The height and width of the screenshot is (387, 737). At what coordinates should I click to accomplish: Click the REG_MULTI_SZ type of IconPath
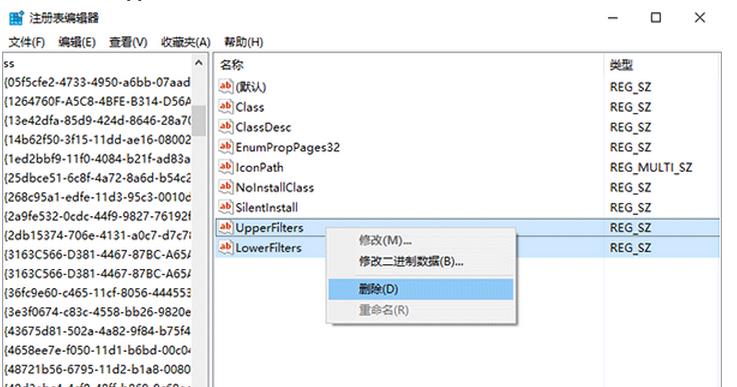click(651, 167)
